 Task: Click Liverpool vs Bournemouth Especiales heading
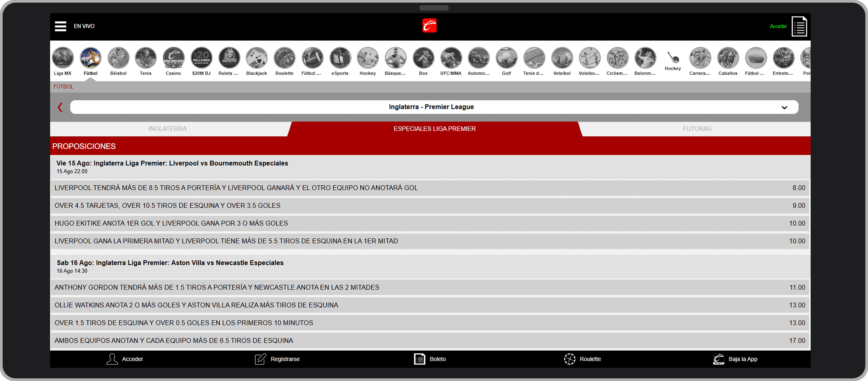tap(172, 163)
